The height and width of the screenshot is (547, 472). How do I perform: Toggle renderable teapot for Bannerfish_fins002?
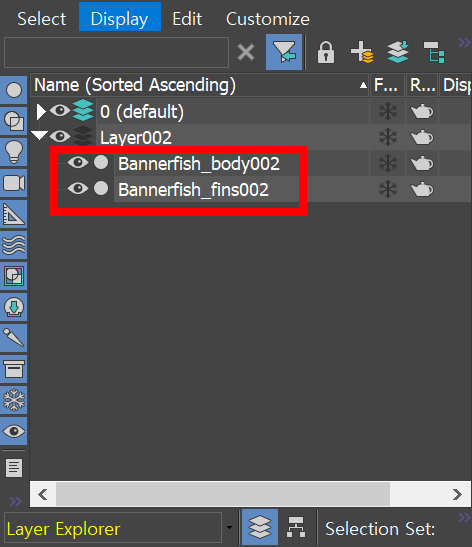coord(422,189)
